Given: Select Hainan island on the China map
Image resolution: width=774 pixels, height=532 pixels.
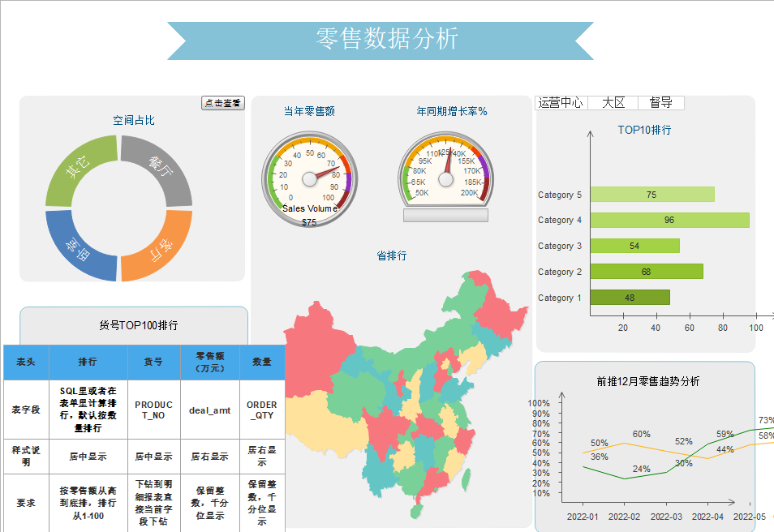Looking at the screenshot, I should tap(417, 510).
